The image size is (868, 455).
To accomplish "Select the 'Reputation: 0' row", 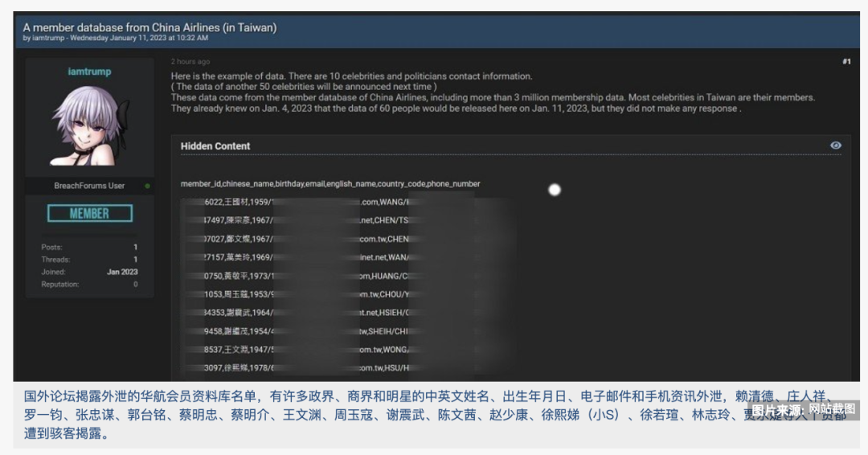I will (89, 284).
